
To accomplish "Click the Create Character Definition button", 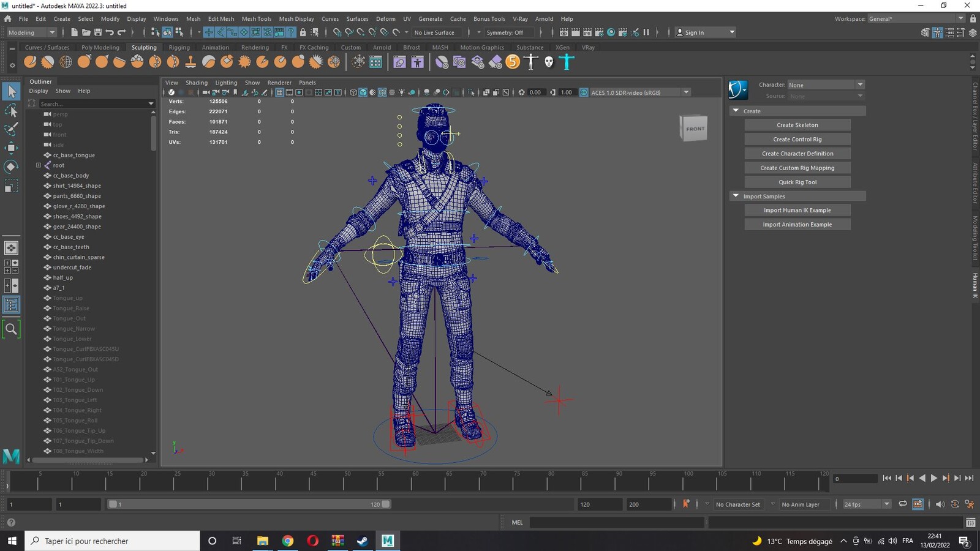I will click(797, 154).
